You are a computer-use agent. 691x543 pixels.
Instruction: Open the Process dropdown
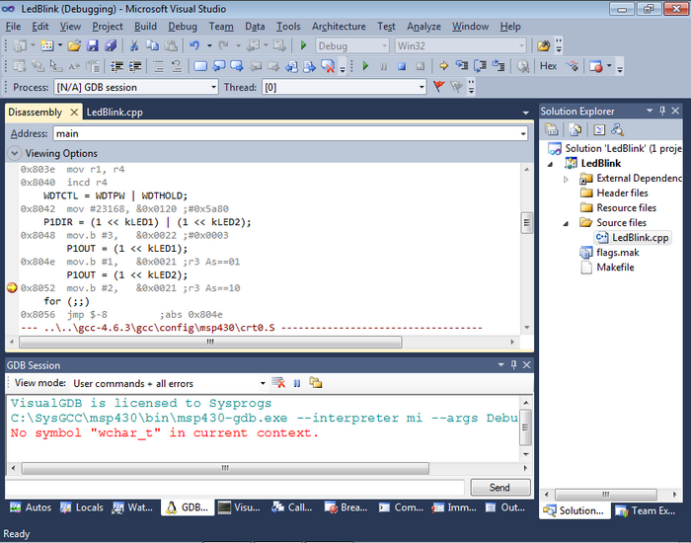(213, 87)
